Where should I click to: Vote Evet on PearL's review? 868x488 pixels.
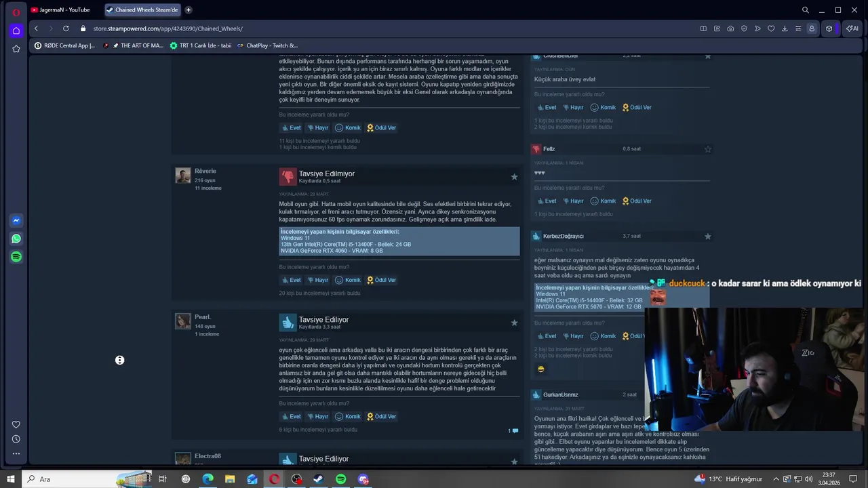(x=292, y=417)
